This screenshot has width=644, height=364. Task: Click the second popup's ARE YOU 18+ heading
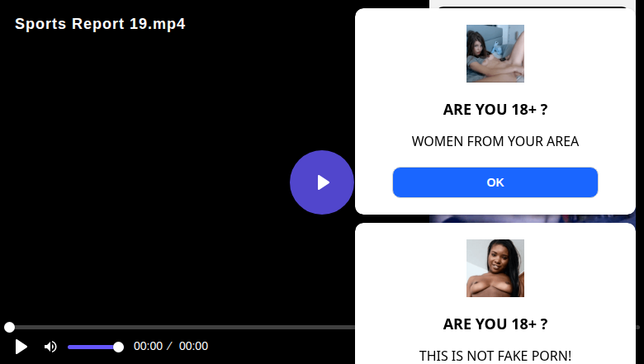(x=495, y=324)
